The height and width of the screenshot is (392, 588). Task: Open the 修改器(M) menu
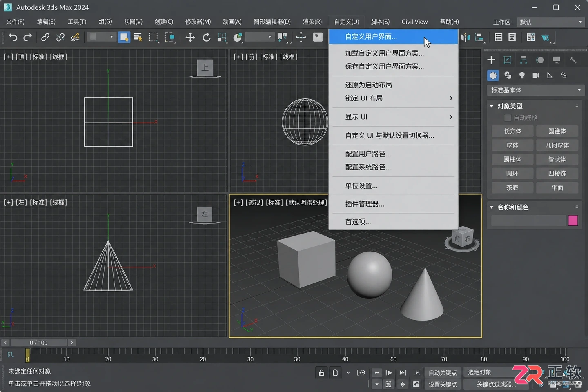[x=198, y=22]
